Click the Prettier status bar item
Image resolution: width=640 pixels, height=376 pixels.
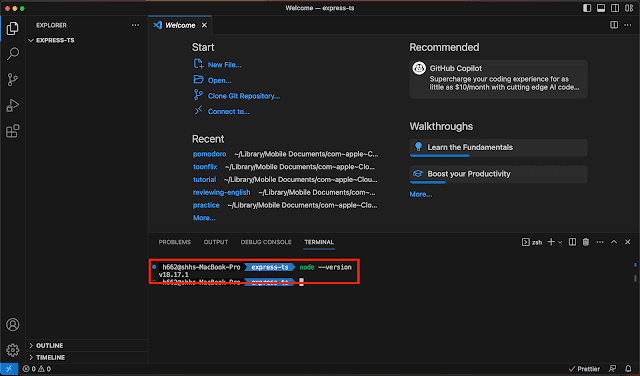584,369
